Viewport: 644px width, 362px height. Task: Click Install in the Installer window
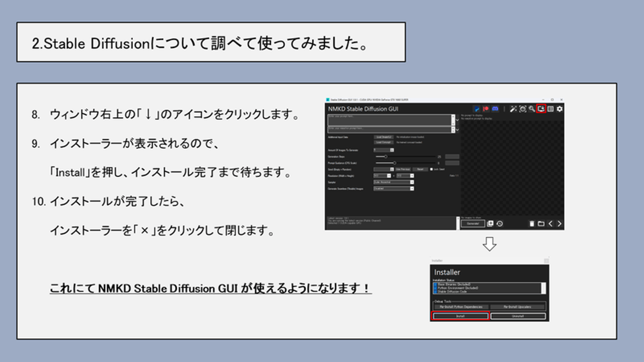coord(460,316)
